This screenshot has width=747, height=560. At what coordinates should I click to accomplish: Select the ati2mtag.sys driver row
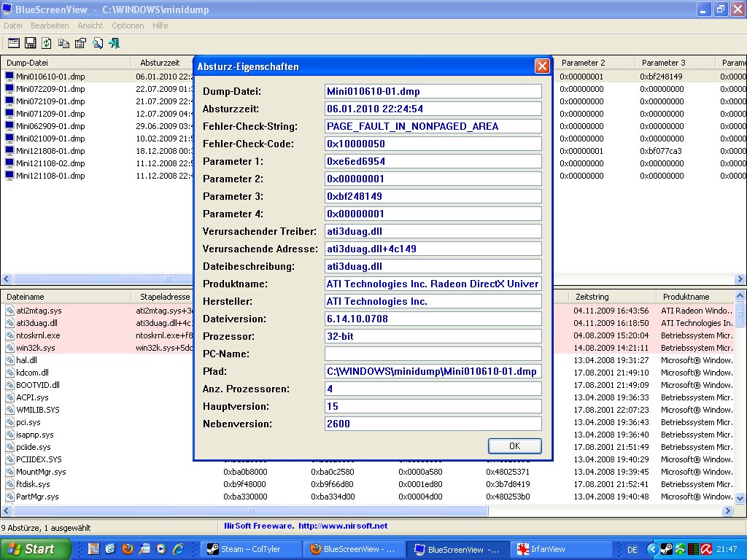pos(98,311)
